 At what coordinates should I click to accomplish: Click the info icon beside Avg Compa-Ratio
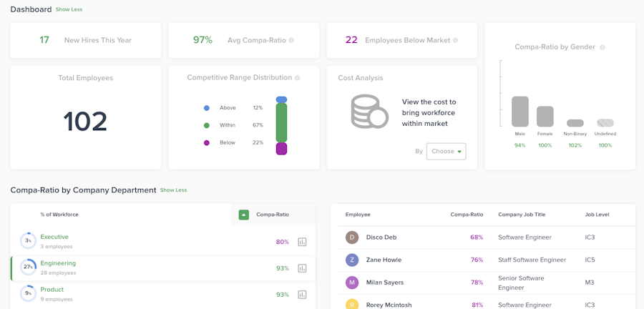pyautogui.click(x=291, y=41)
